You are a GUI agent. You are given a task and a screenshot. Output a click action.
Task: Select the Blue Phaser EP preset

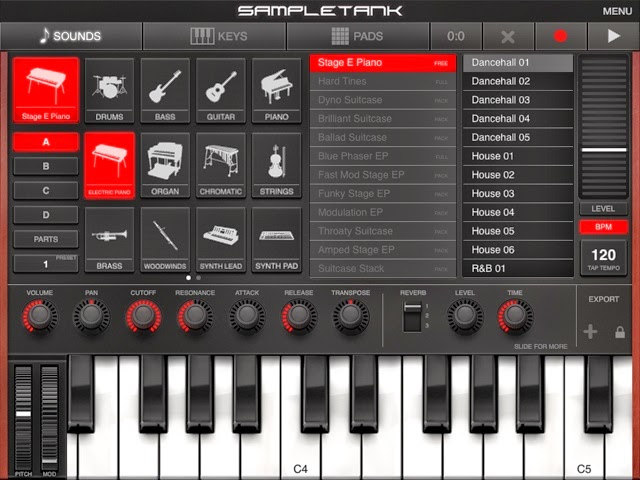[x=383, y=156]
